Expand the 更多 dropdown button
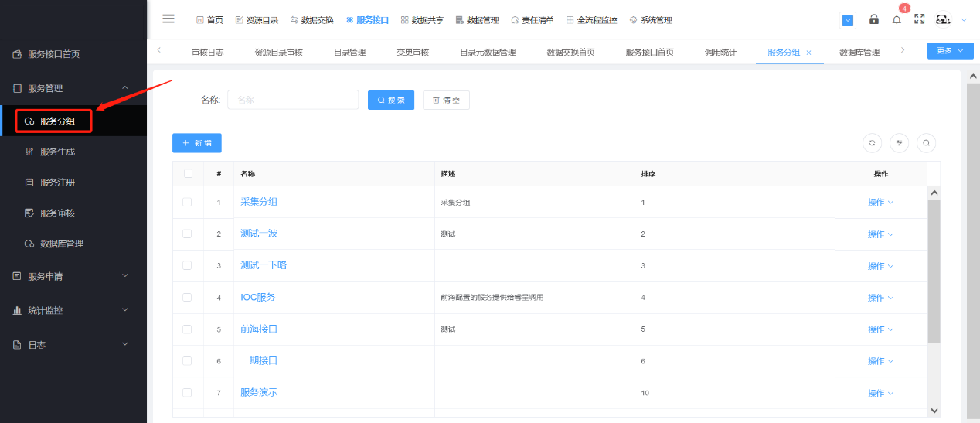 [x=950, y=51]
